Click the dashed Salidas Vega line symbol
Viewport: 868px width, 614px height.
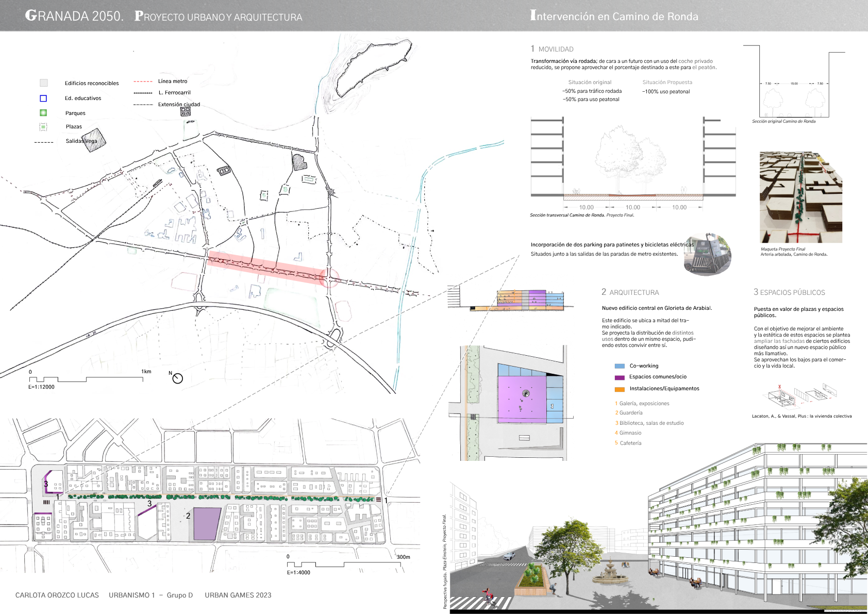pos(44,142)
